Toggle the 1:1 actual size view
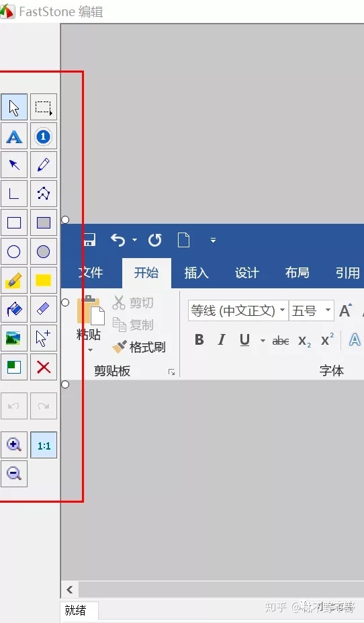Screen dimensions: 364x623 click(x=43, y=445)
